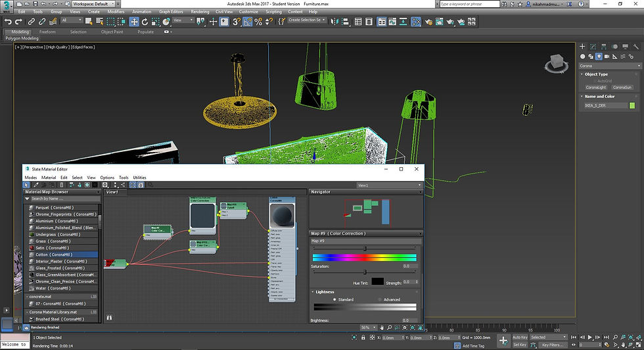Image resolution: width=644 pixels, height=350 pixels.
Task: Select the Select and Link tool
Action: click(x=32, y=22)
